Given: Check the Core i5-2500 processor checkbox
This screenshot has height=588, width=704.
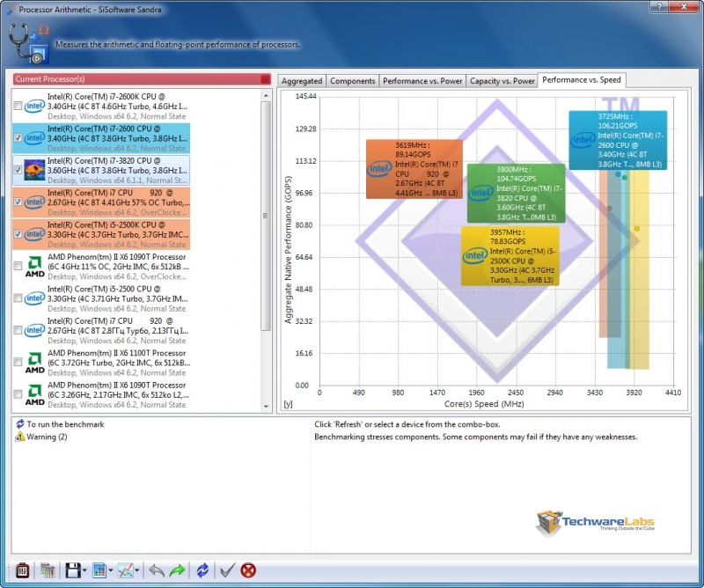Looking at the screenshot, I should click(x=18, y=298).
